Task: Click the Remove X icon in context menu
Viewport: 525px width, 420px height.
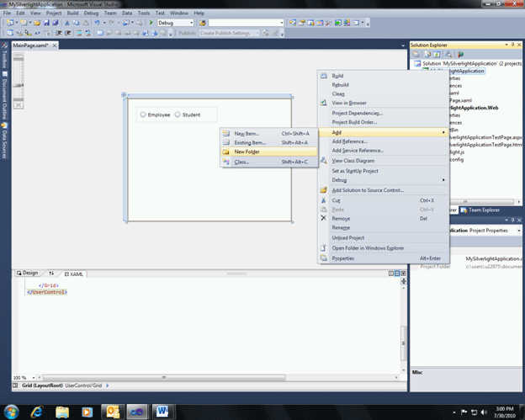Action: click(324, 218)
